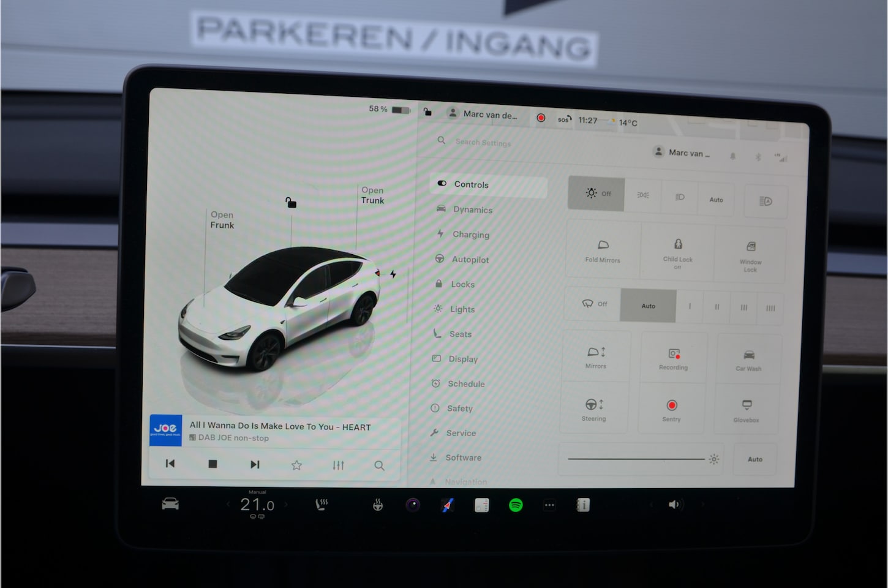Increase temperature with right arrow
Screen dimensions: 888x588
(x=286, y=505)
